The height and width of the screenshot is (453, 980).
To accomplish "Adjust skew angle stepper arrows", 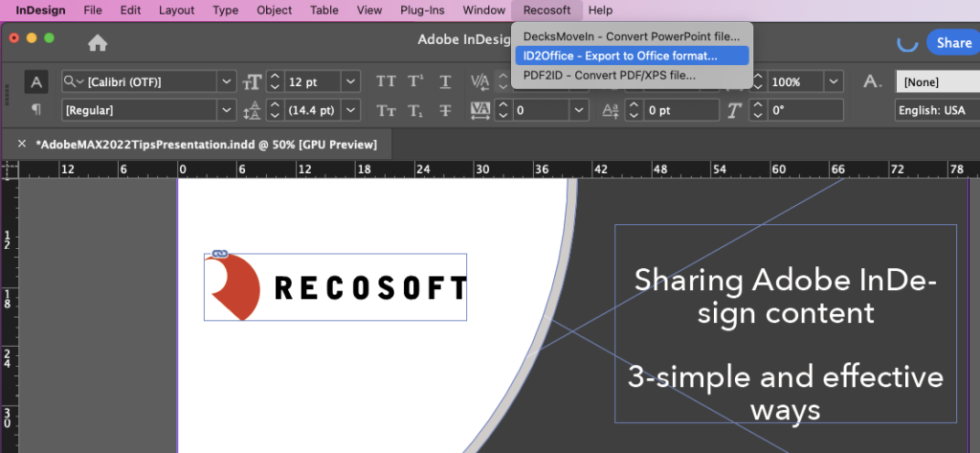I will pyautogui.click(x=758, y=111).
